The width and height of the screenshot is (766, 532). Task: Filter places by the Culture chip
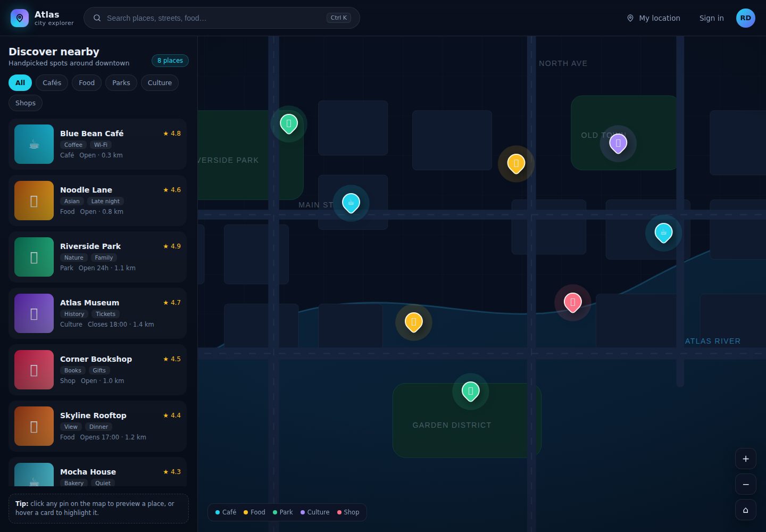[160, 83]
